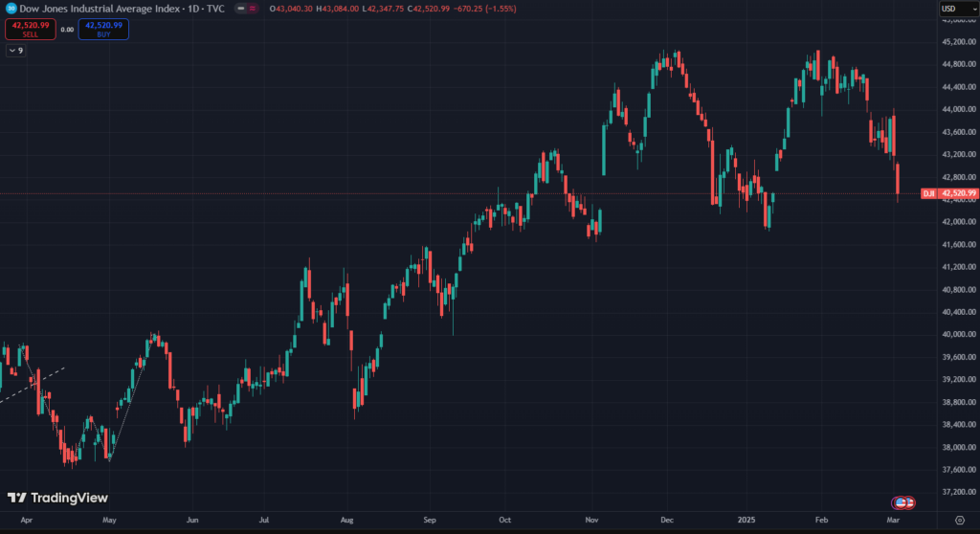Click the Feb label on time axis

821,520
